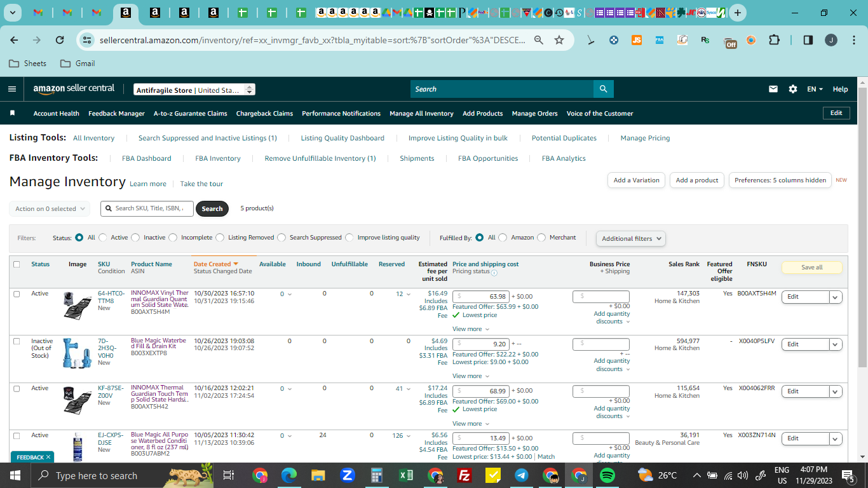Open Manage All Inventory menu item
This screenshot has width=868, height=488.
click(x=421, y=114)
